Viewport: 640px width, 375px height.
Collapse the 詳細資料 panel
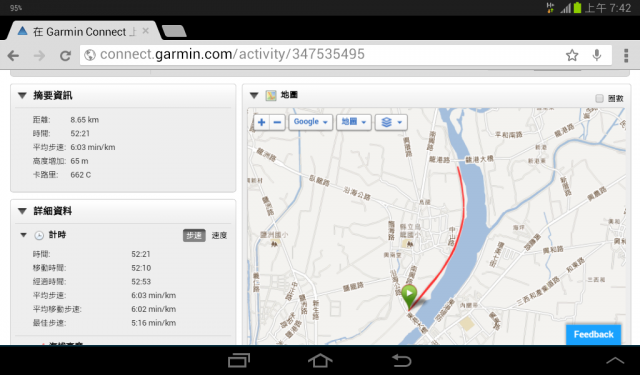22,211
